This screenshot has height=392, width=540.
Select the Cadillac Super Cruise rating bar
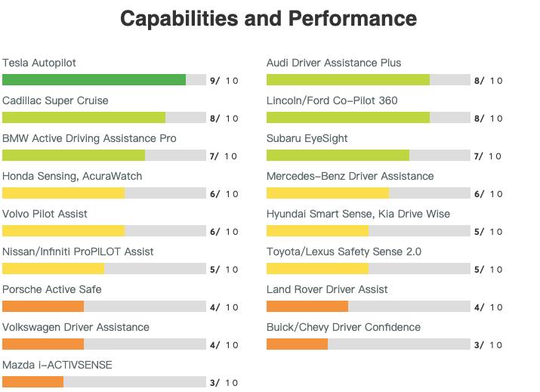[104, 118]
